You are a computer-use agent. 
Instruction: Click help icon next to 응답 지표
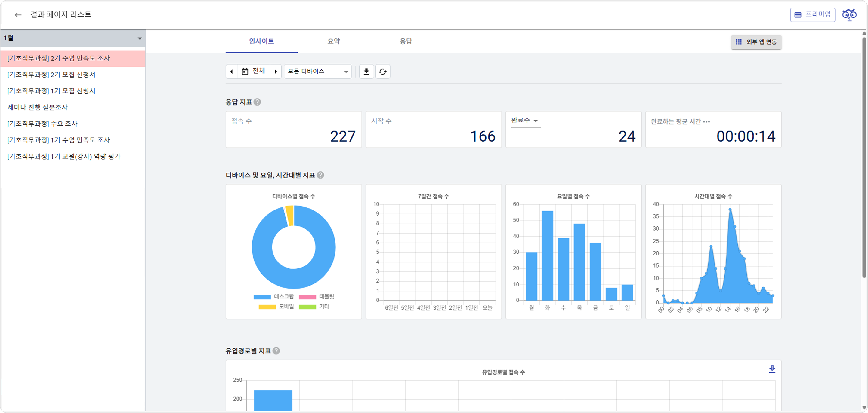click(258, 102)
